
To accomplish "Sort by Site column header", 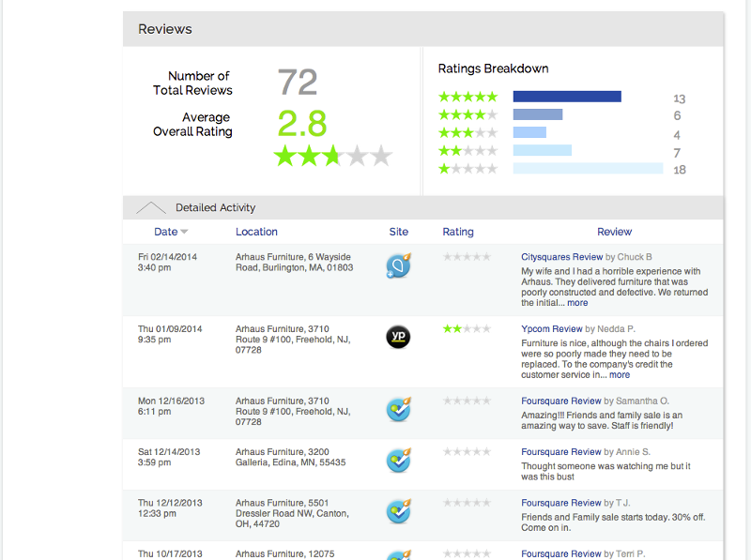I will (x=399, y=232).
